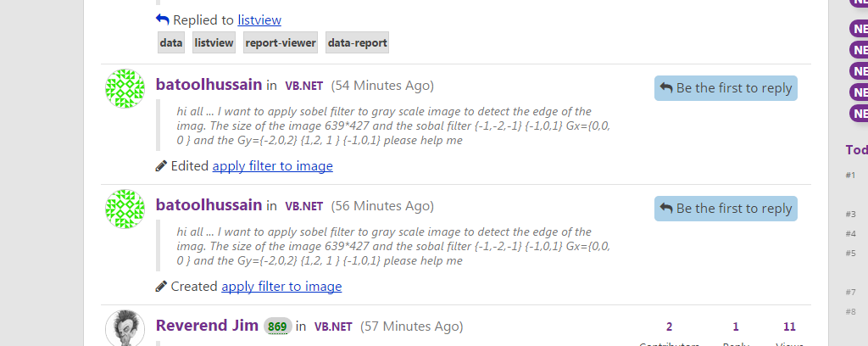
Task: Open batoolhussain profile on 54 minutes post
Action: [209, 85]
